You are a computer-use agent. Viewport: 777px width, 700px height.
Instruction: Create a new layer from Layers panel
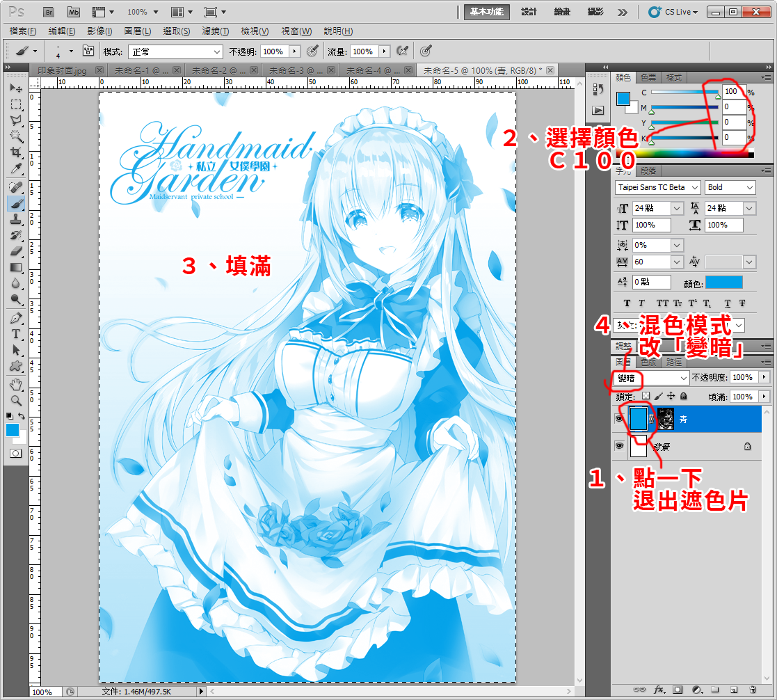(x=734, y=690)
